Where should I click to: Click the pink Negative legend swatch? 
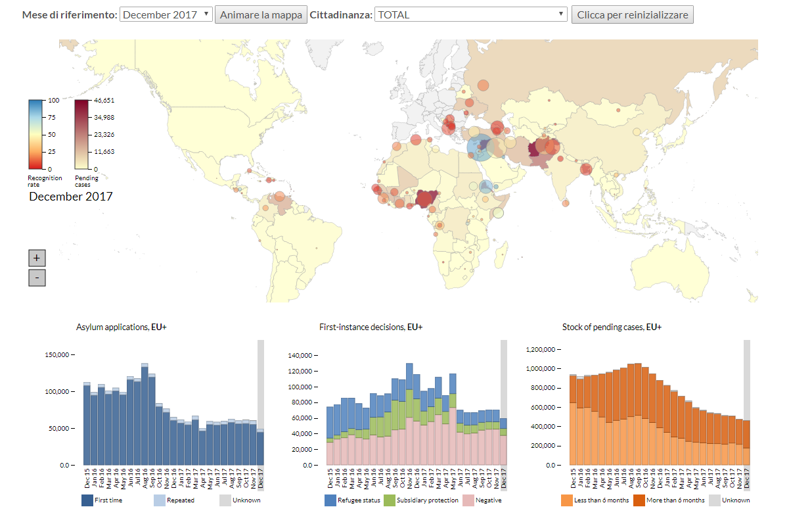coord(468,500)
